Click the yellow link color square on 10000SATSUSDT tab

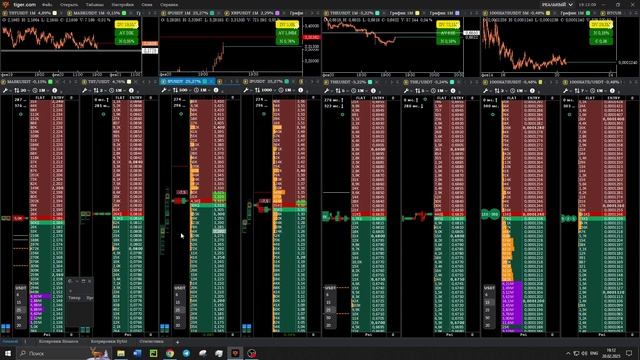tap(548, 13)
